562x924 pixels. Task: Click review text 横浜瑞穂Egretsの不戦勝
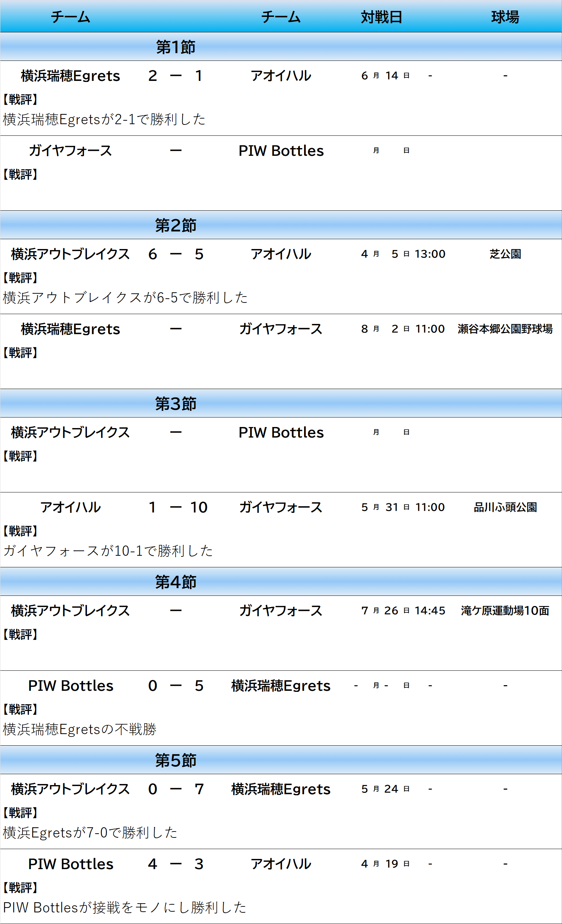pos(80,729)
